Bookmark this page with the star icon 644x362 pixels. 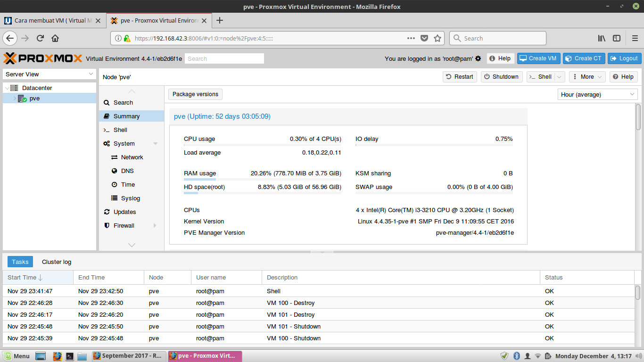(x=438, y=38)
